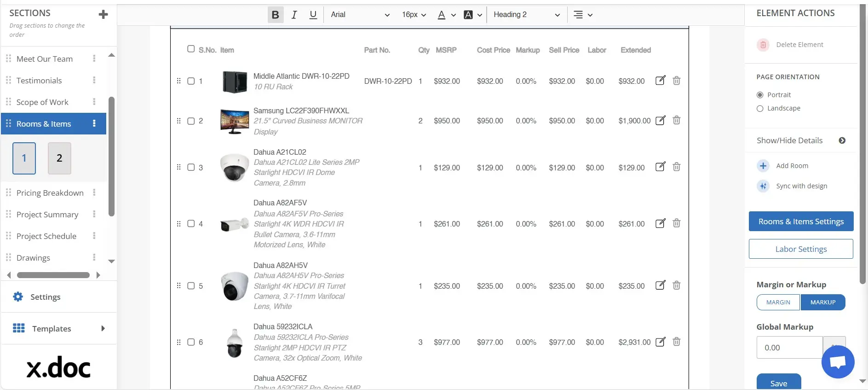The height and width of the screenshot is (390, 868).
Task: Expand Show/Hide Details panel
Action: click(x=842, y=140)
